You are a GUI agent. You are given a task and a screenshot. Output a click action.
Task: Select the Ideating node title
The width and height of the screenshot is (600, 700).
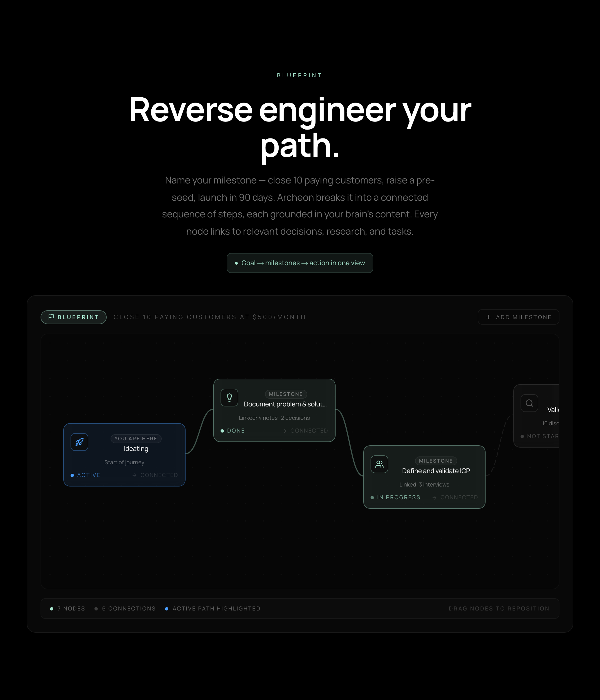pos(136,448)
